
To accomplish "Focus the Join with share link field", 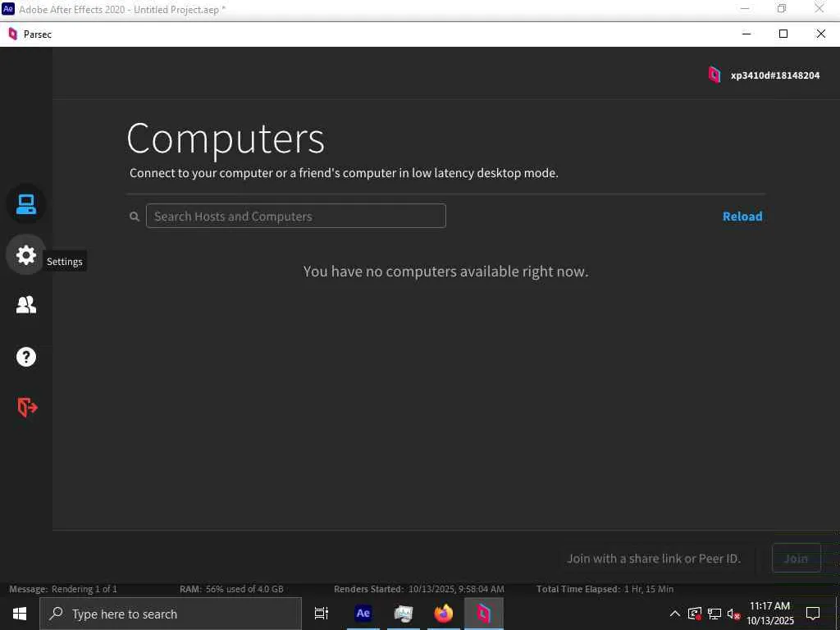I will pos(657,558).
